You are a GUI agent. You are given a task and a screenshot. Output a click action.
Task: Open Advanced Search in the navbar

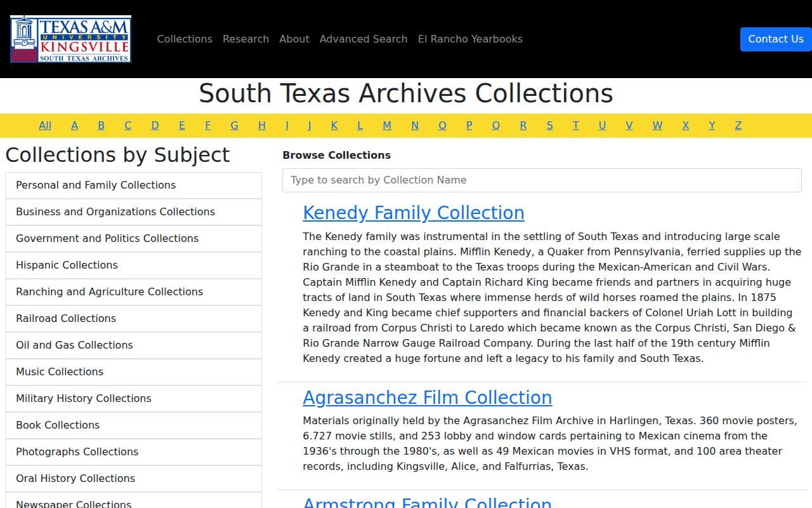(x=363, y=39)
